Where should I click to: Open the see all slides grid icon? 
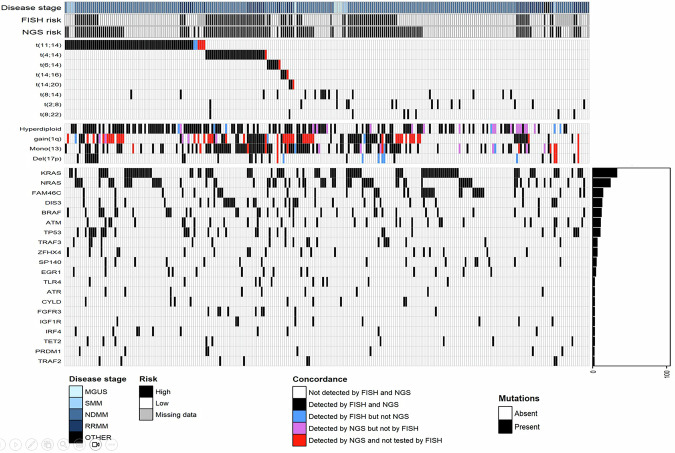[x=47, y=444]
